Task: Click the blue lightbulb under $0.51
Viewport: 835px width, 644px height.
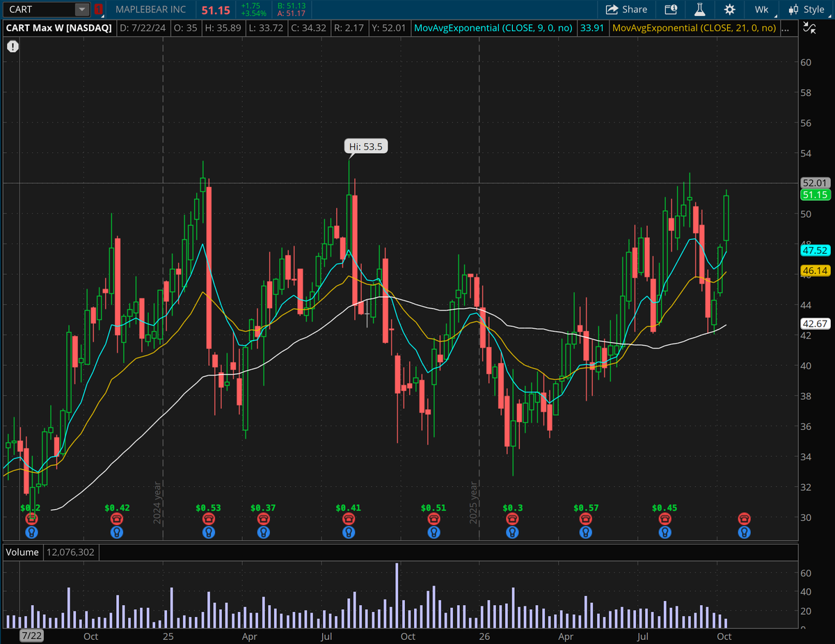Action: pyautogui.click(x=434, y=533)
